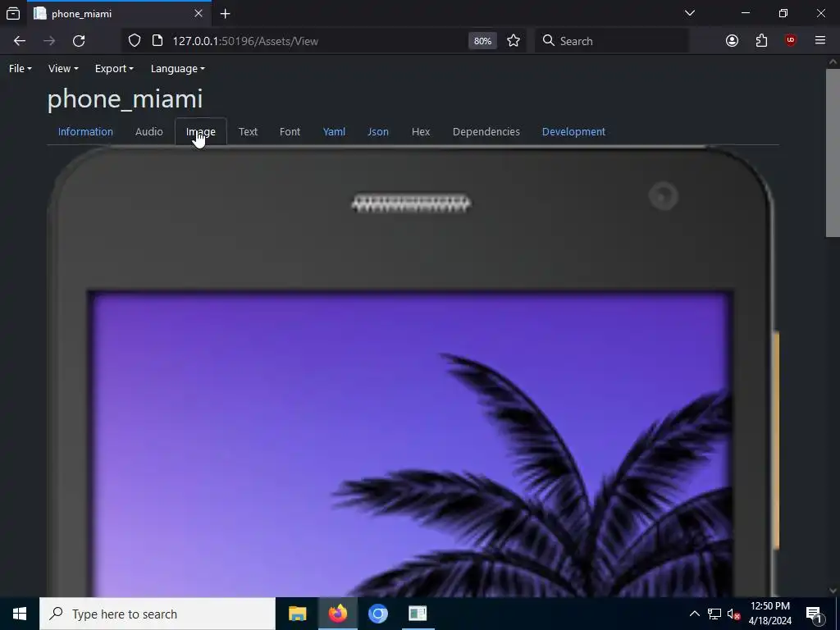Focus the browser Search box
The image size is (840, 630).
click(612, 41)
